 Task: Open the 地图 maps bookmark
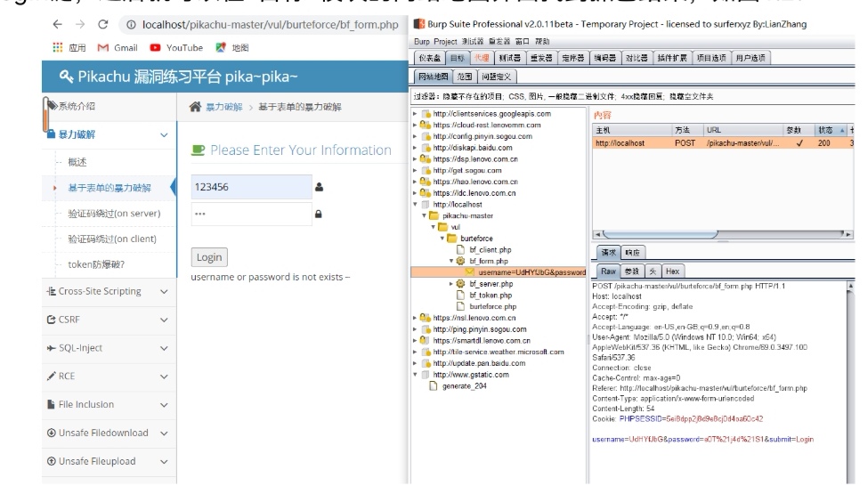232,47
